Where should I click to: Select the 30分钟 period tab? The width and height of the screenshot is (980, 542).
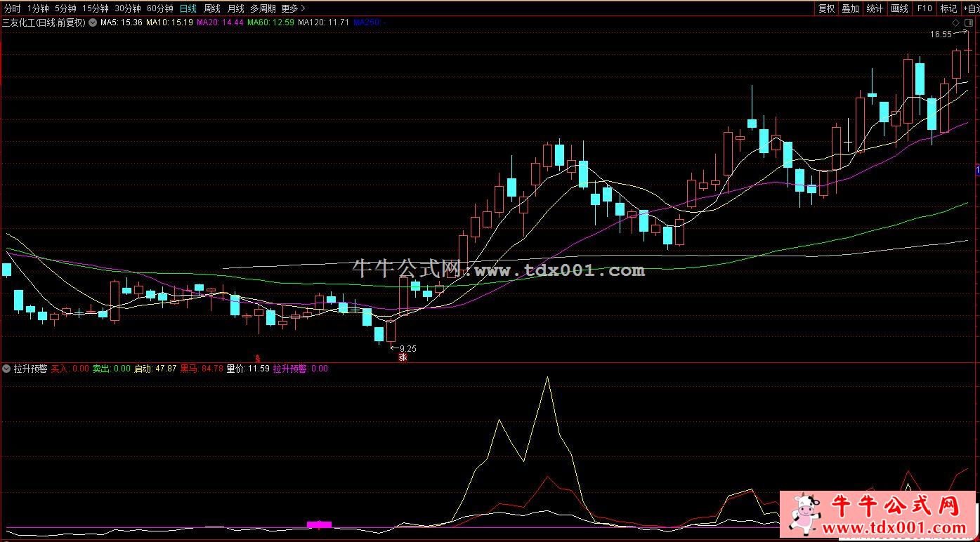tap(128, 8)
